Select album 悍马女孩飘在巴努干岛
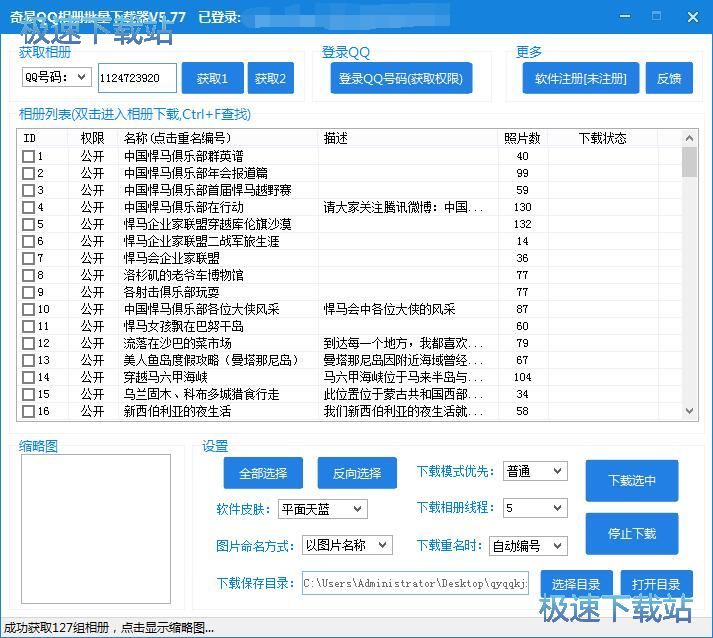Viewport: 713px width, 638px height. 184,326
